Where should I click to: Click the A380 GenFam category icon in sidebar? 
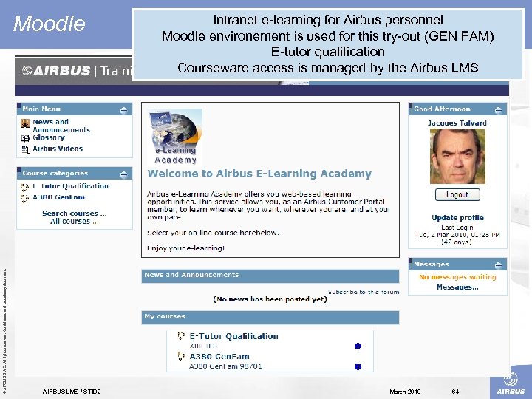(25, 199)
